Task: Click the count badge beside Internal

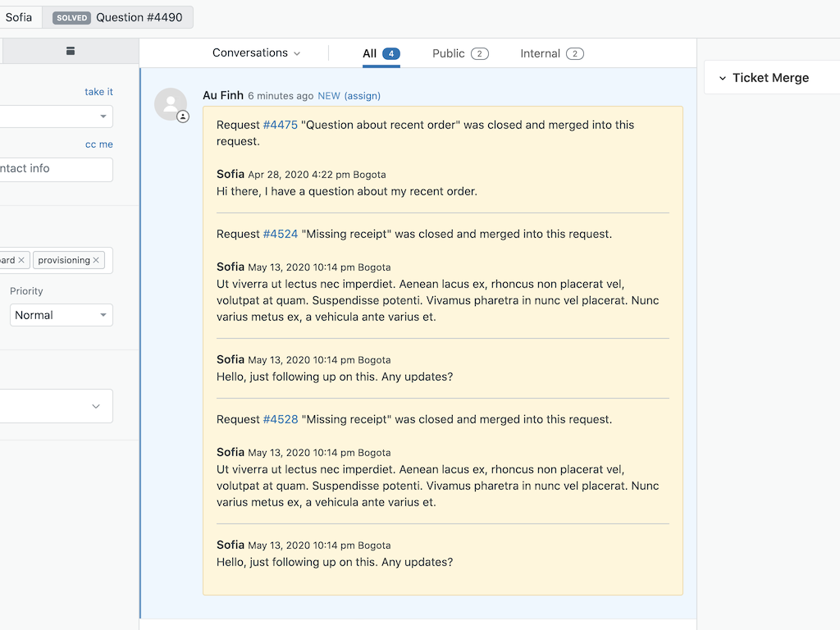Action: tap(575, 52)
